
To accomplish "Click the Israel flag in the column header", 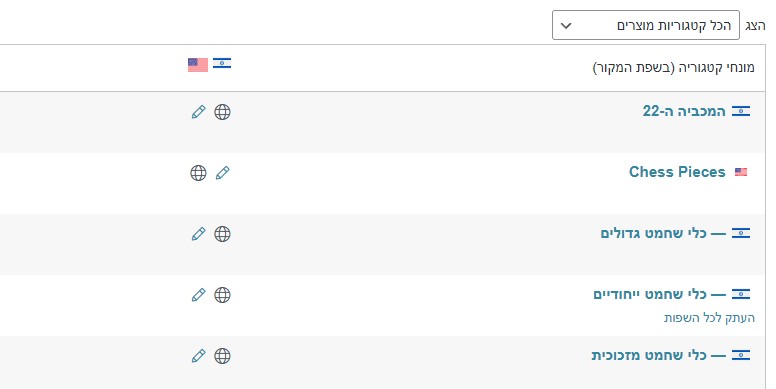I will (x=222, y=63).
